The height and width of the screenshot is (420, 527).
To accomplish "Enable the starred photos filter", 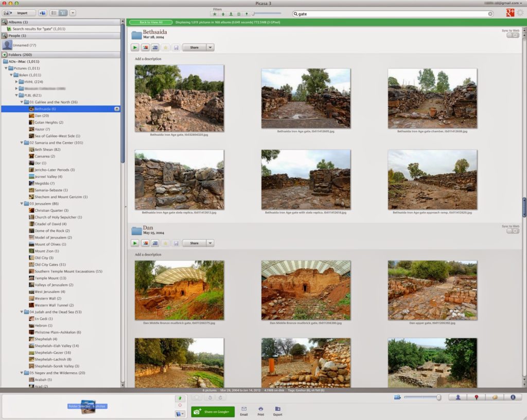I will [x=215, y=14].
